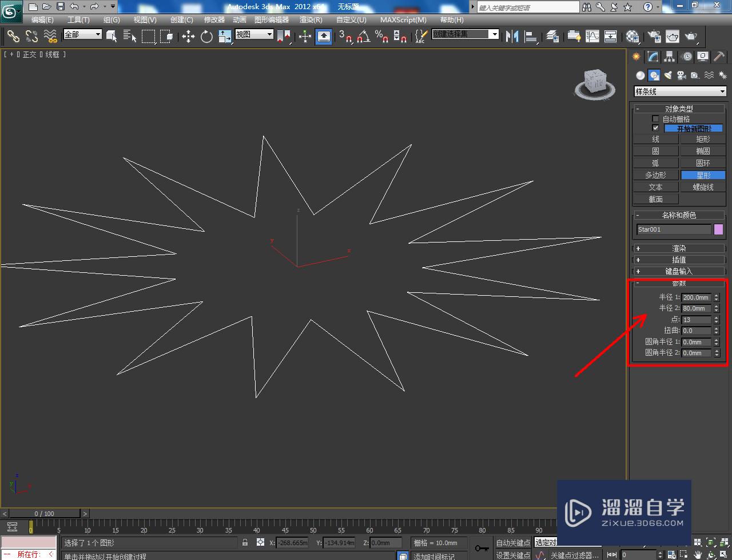Toggle Spinner Snap
Image resolution: width=732 pixels, height=560 pixels.
tap(400, 36)
